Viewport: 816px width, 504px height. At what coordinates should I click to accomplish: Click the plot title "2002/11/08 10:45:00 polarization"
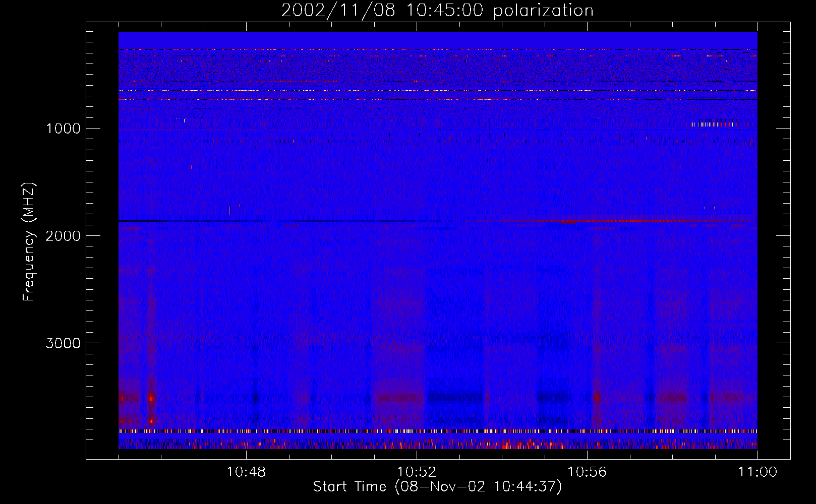pyautogui.click(x=437, y=11)
